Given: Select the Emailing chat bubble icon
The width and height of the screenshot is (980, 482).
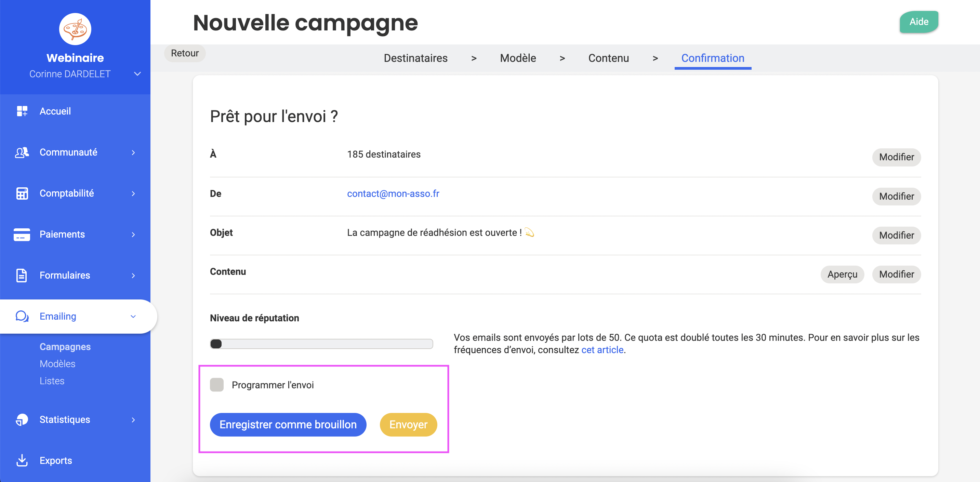Looking at the screenshot, I should (22, 316).
